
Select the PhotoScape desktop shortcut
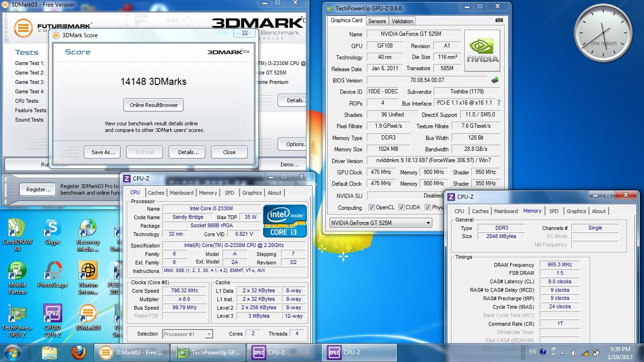52,274
